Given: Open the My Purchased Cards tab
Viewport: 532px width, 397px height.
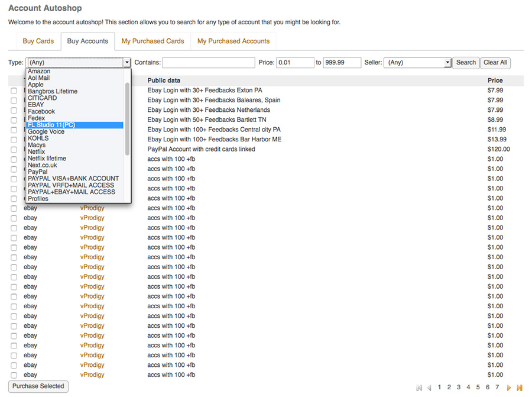Looking at the screenshot, I should 153,41.
